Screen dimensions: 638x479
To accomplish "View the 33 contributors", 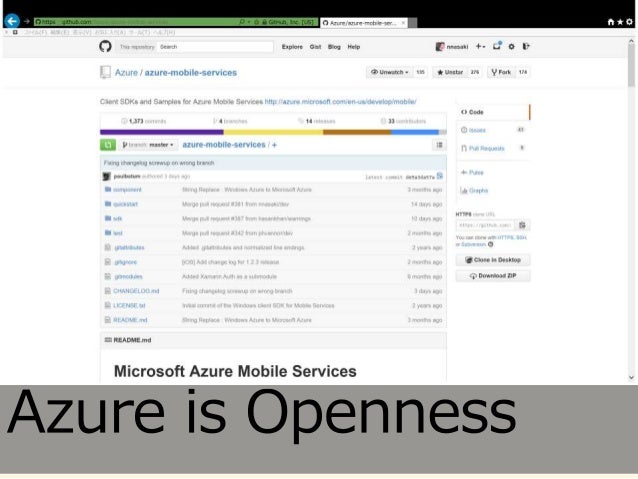I will 403,121.
